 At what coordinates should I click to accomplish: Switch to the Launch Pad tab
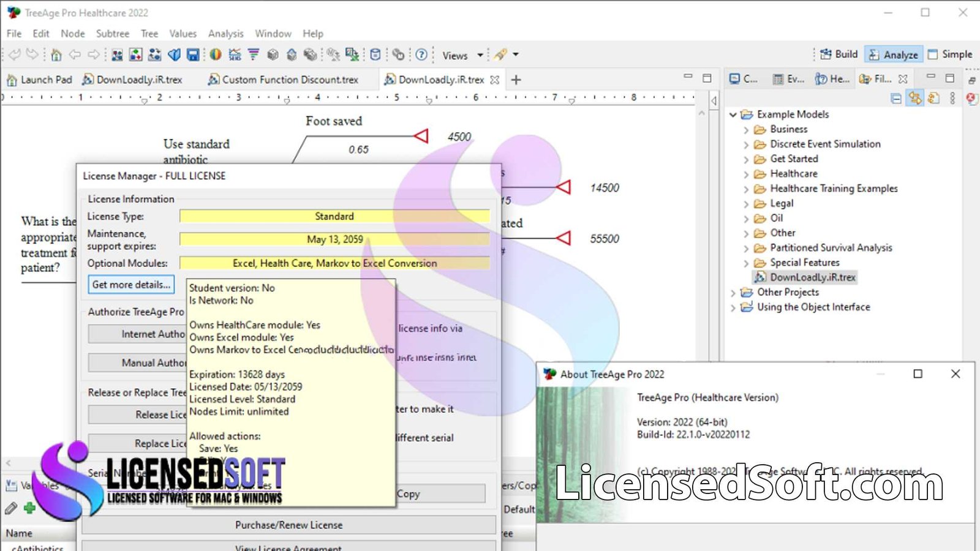click(39, 80)
